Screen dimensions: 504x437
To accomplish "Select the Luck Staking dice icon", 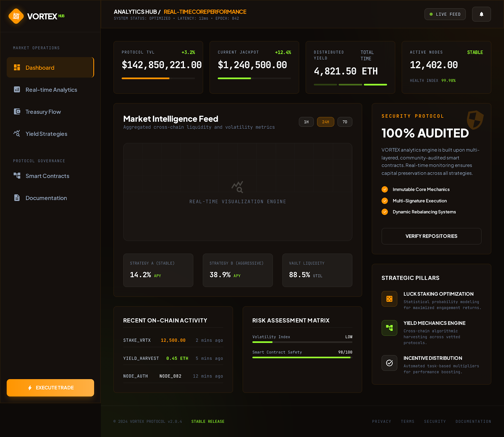I will click(389, 299).
